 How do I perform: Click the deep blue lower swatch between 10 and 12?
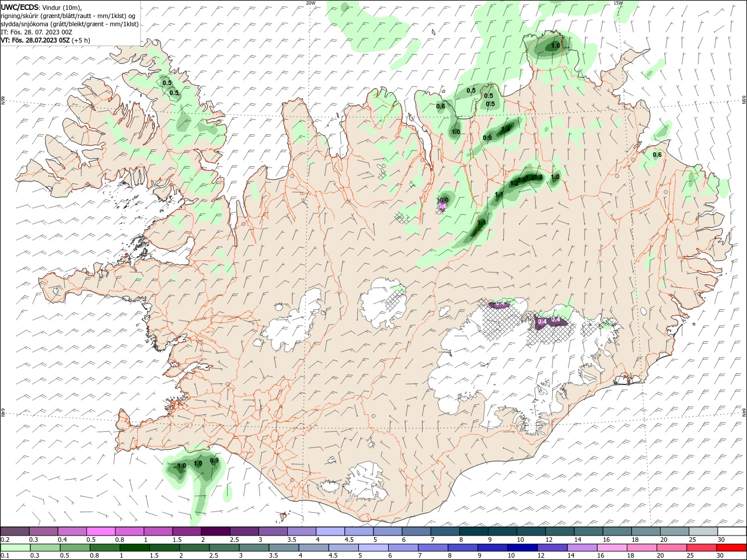(x=522, y=548)
